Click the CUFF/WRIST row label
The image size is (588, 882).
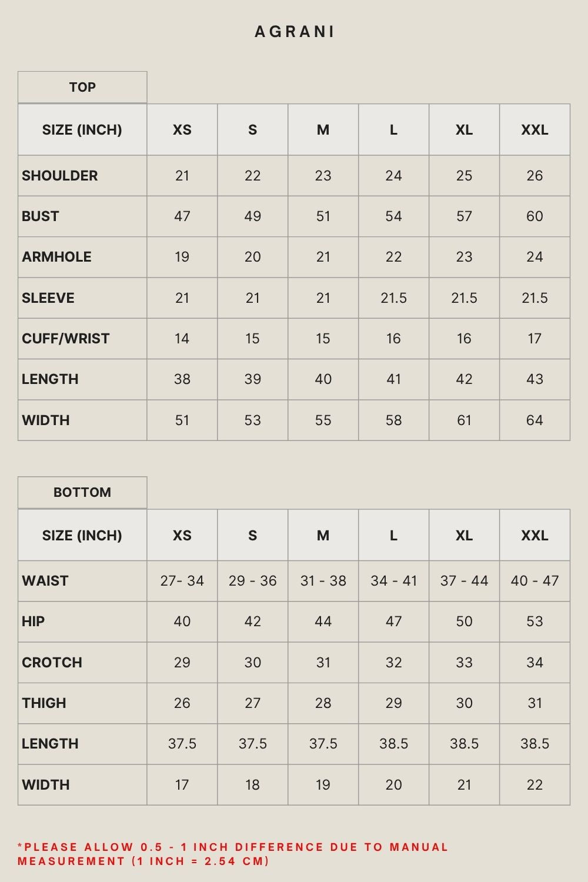(x=66, y=339)
